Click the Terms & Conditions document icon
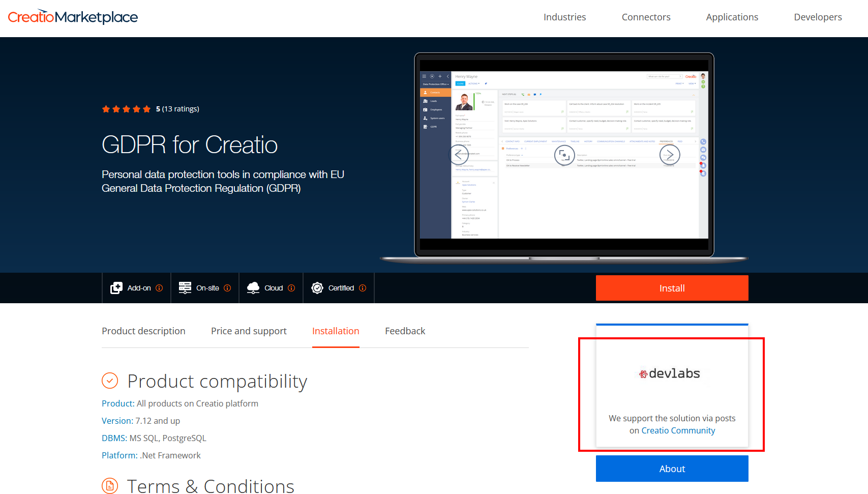Viewport: 868px width, 494px height. [110, 486]
